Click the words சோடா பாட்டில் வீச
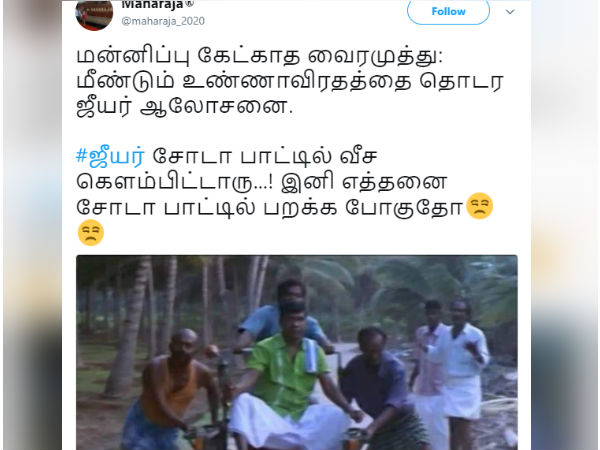Image resolution: width=600 pixels, height=450 pixels. click(x=265, y=157)
